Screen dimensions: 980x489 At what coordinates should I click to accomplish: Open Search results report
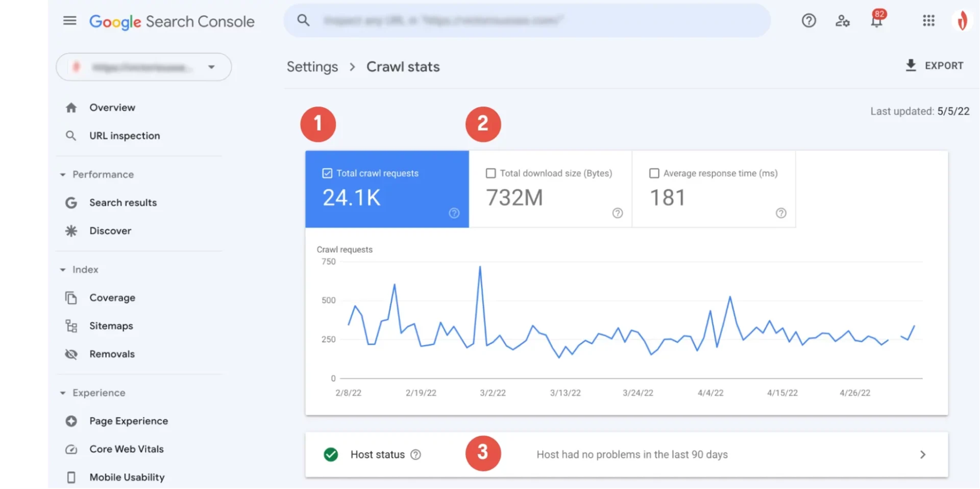point(123,203)
